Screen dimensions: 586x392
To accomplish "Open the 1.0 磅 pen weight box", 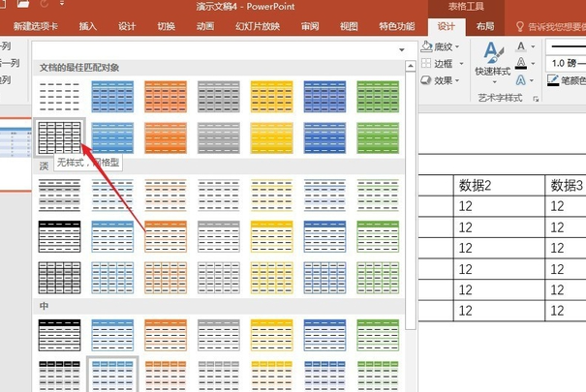I will tap(566, 63).
